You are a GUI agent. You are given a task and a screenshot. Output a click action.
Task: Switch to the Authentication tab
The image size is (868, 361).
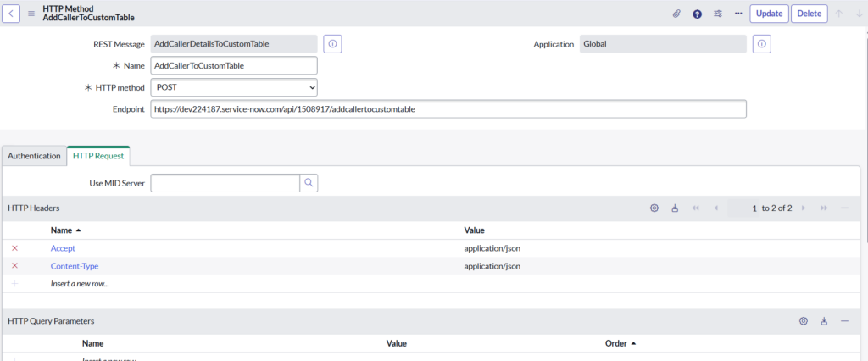pos(34,156)
